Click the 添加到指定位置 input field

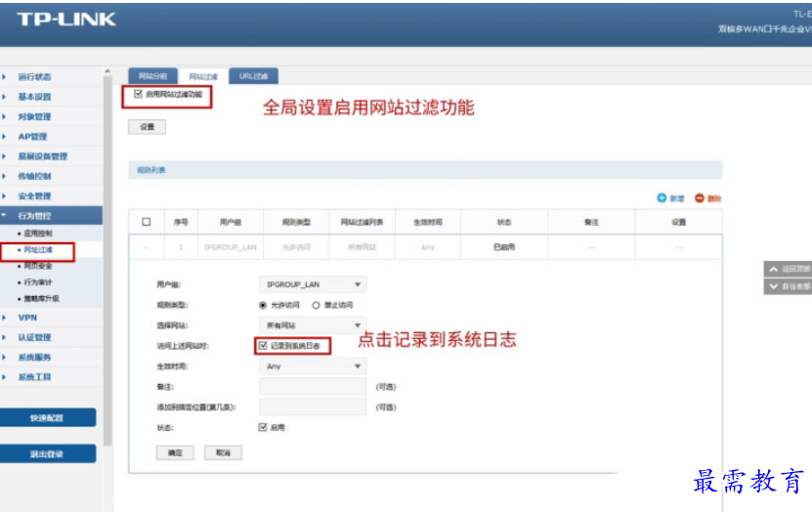(x=313, y=406)
